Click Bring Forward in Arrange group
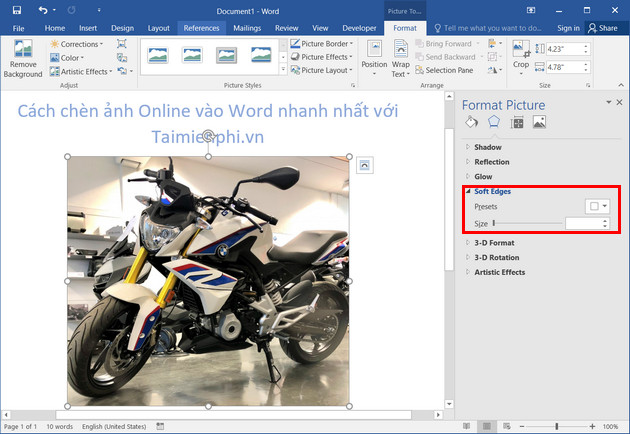This screenshot has width=630, height=434. (x=444, y=43)
